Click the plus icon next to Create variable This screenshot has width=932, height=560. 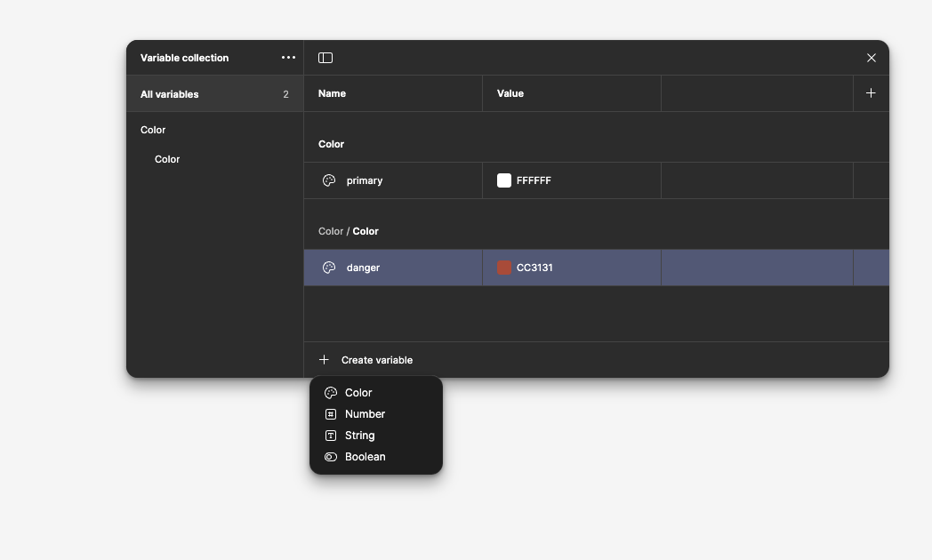pyautogui.click(x=324, y=360)
